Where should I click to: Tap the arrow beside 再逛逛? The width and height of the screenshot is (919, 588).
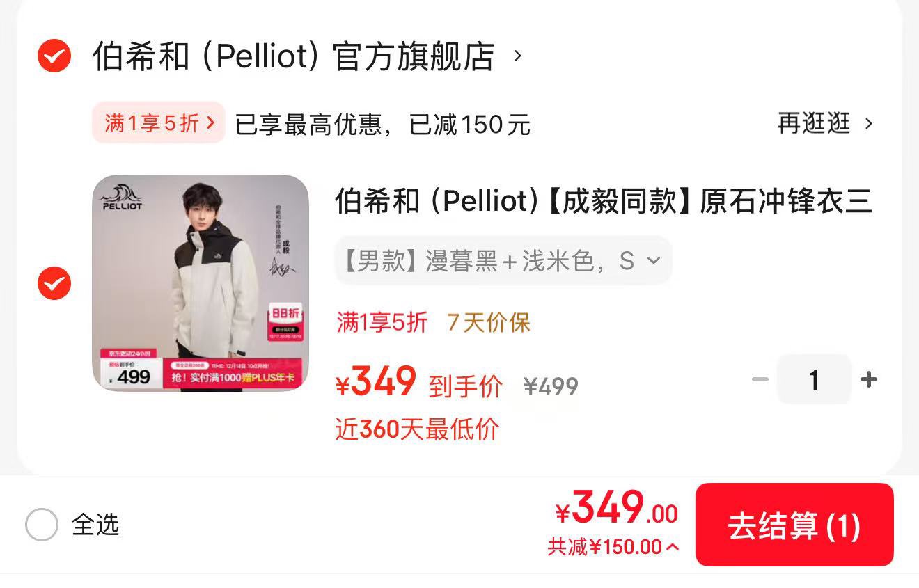[868, 124]
